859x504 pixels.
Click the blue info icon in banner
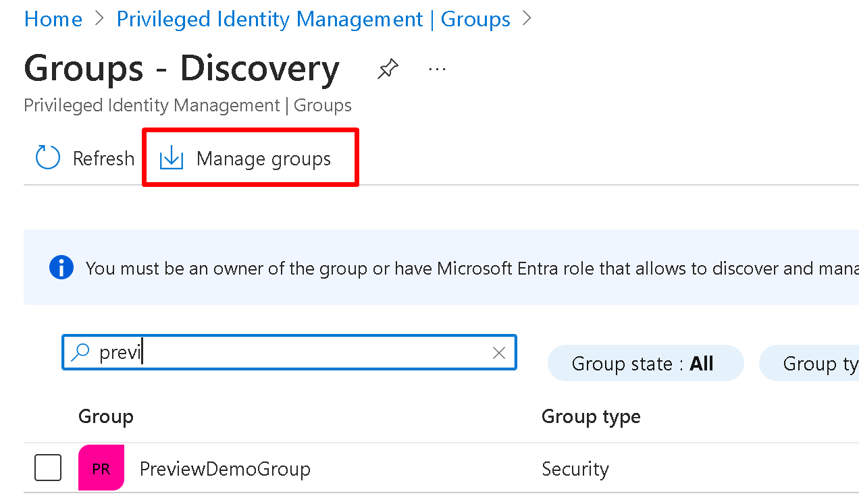coord(61,268)
